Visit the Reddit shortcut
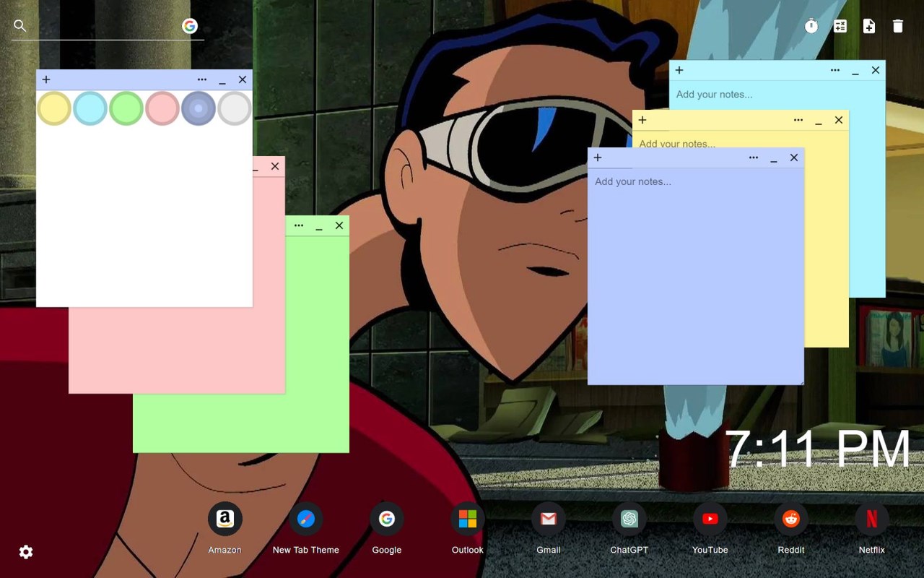924x578 pixels. click(791, 519)
